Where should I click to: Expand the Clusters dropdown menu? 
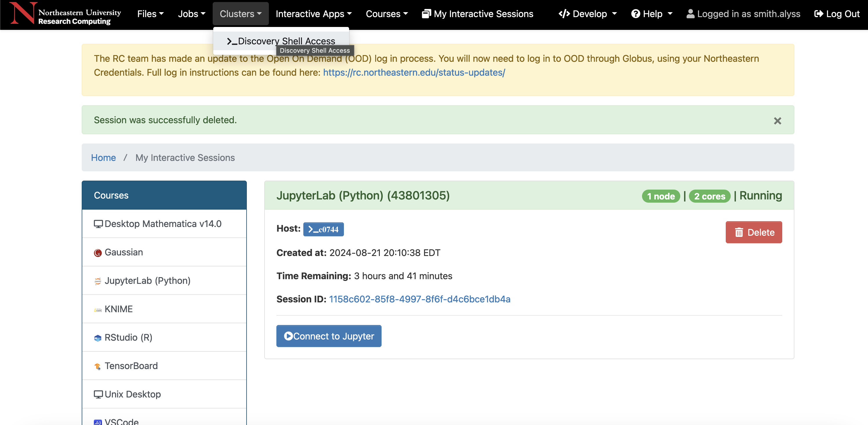point(240,13)
